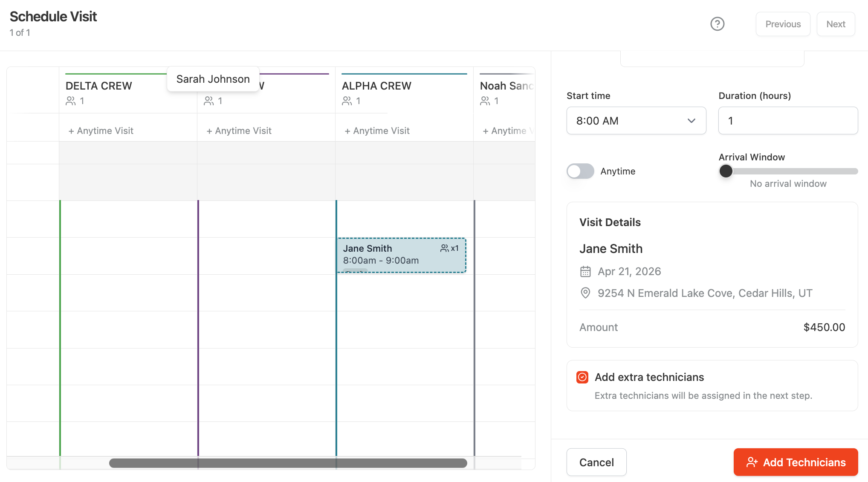Image resolution: width=868 pixels, height=482 pixels.
Task: Click the horizontal schedule scrollbar
Action: 288,463
